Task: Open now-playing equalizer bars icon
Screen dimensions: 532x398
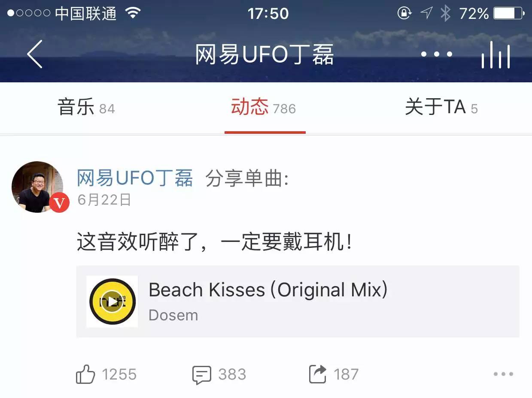Action: (x=496, y=56)
